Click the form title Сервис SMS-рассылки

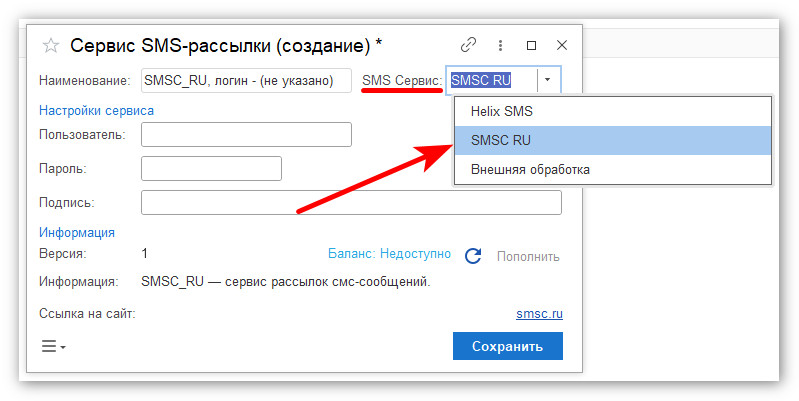pos(226,46)
